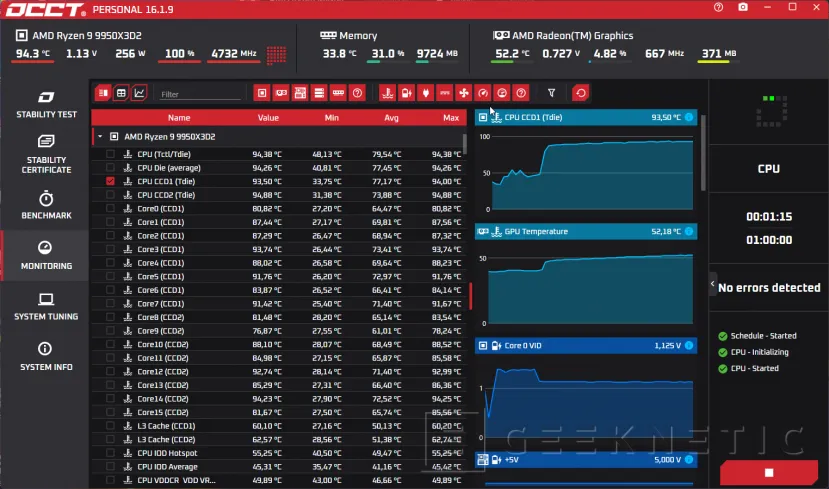Toggle unknown-sensor filter question icon beside usage icon
The width and height of the screenshot is (829, 489).
coord(521,93)
